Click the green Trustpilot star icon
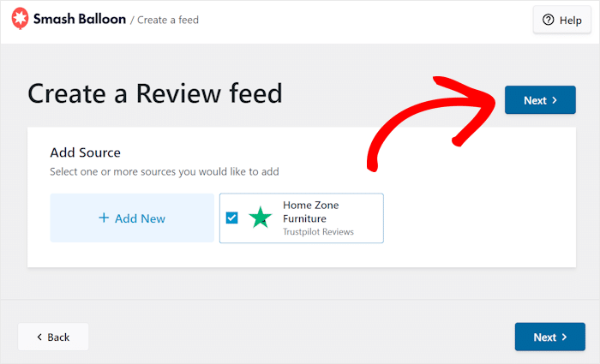Screen dimensions: 600x364 click(x=261, y=218)
